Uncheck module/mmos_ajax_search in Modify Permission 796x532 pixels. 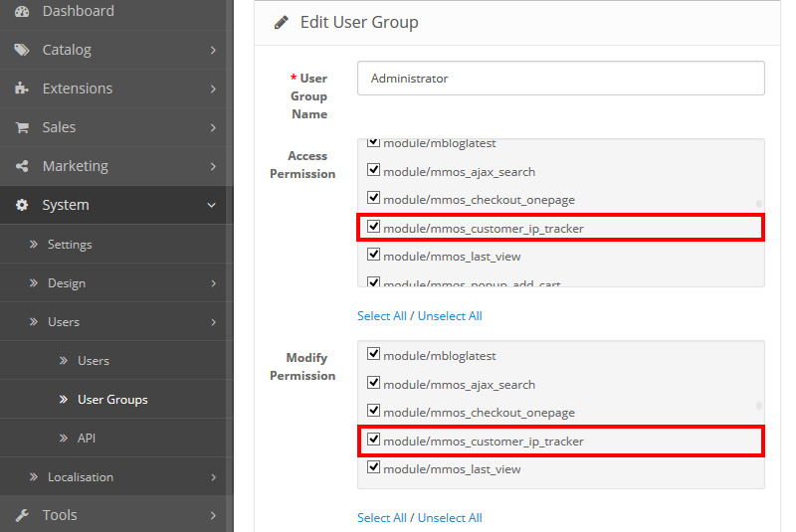tap(374, 384)
